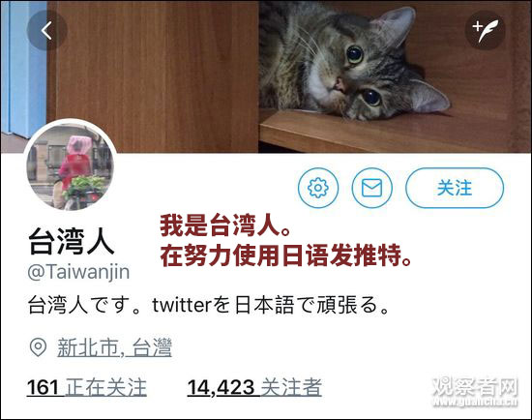Image resolution: width=532 pixels, height=420 pixels.
Task: Open the circular profile avatar photo
Action: click(71, 165)
